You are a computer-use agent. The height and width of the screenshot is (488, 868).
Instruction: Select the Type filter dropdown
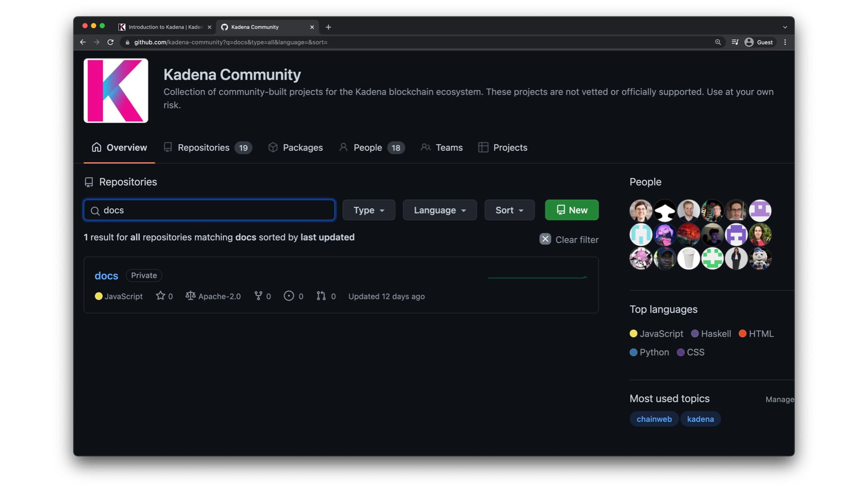[368, 210]
